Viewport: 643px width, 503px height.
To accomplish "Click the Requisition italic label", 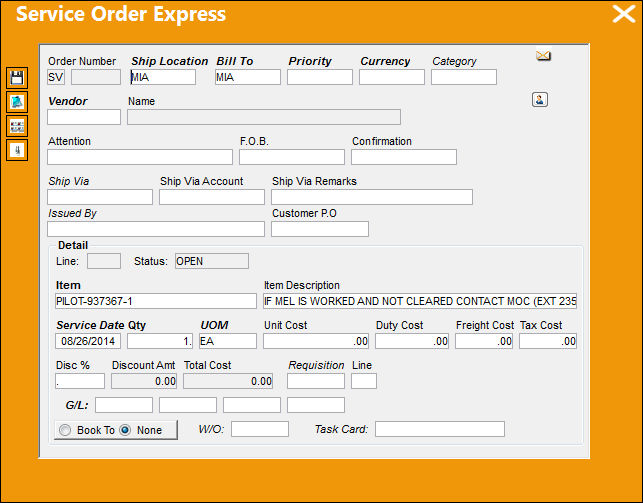I will click(x=316, y=365).
